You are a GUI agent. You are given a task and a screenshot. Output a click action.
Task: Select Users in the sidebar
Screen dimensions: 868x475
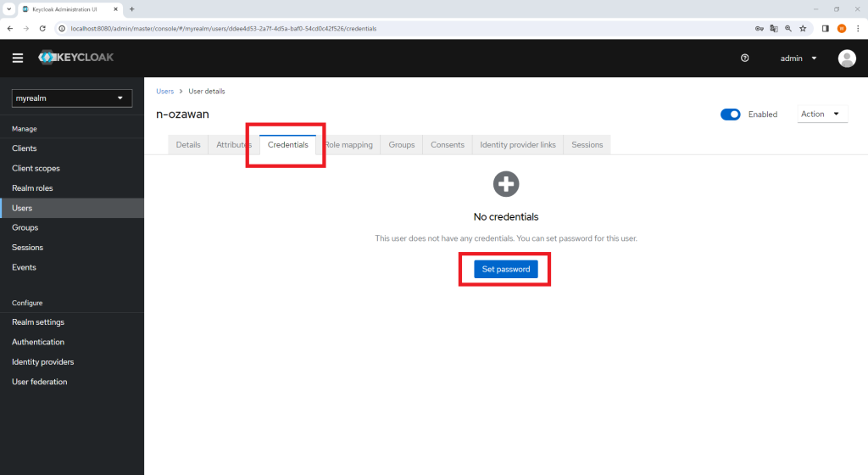tap(72, 208)
